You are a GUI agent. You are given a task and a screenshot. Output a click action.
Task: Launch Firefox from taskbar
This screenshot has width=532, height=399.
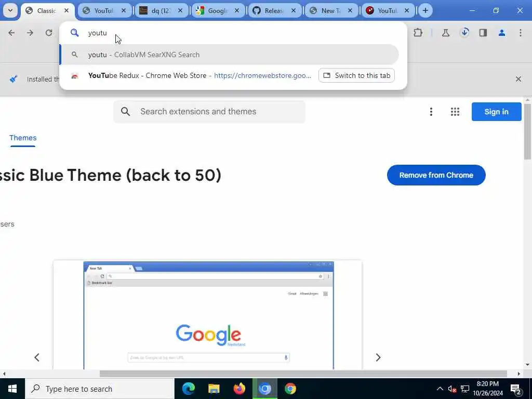pos(239,389)
